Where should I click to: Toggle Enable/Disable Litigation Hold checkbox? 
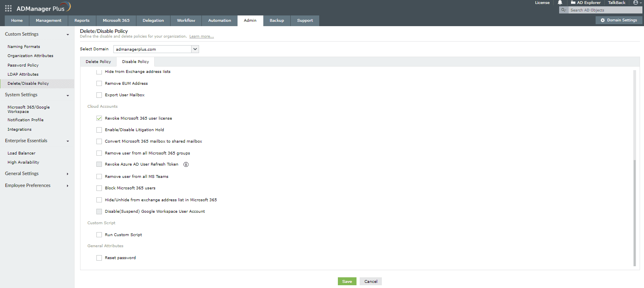click(99, 130)
